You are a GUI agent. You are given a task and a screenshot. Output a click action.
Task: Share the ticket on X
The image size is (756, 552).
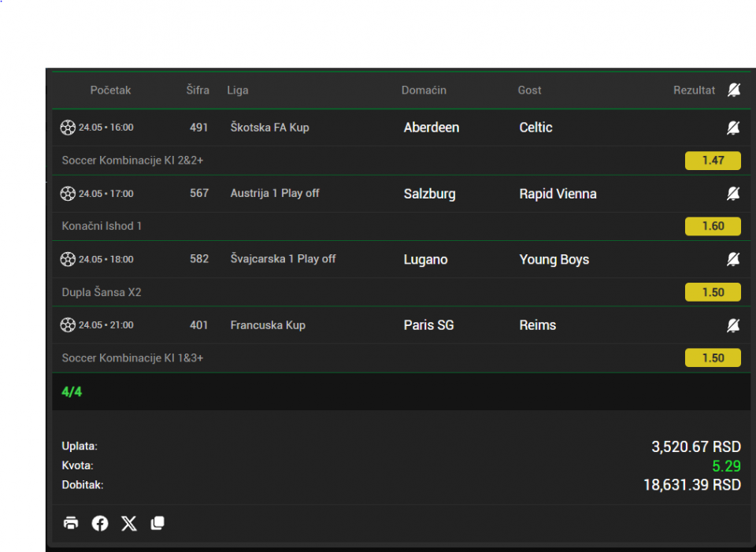pyautogui.click(x=128, y=523)
